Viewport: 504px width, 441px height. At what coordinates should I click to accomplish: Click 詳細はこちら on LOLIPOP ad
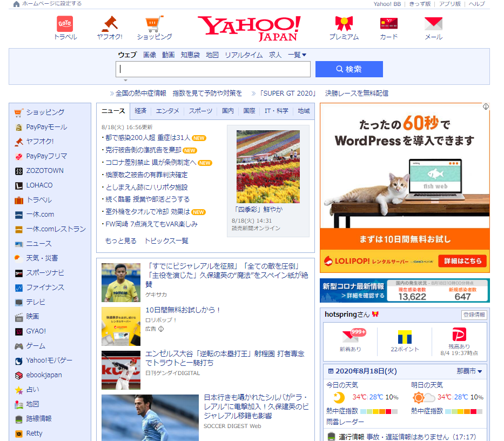[x=463, y=261]
